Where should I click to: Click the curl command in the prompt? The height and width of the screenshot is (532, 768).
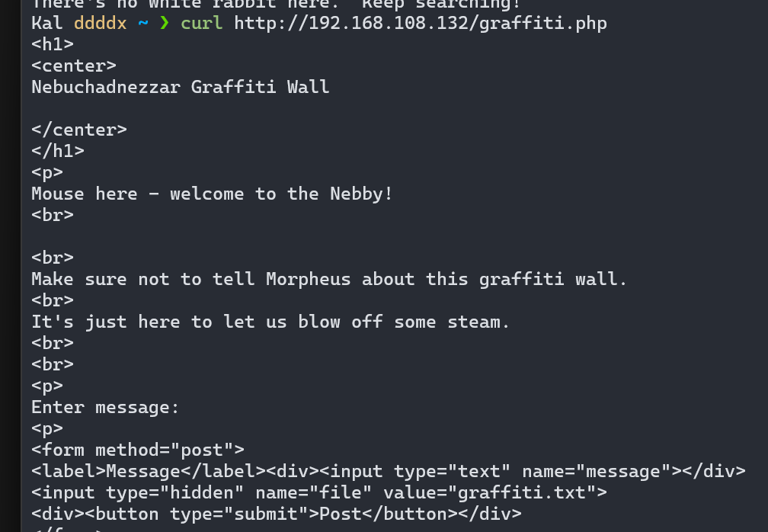click(x=201, y=23)
